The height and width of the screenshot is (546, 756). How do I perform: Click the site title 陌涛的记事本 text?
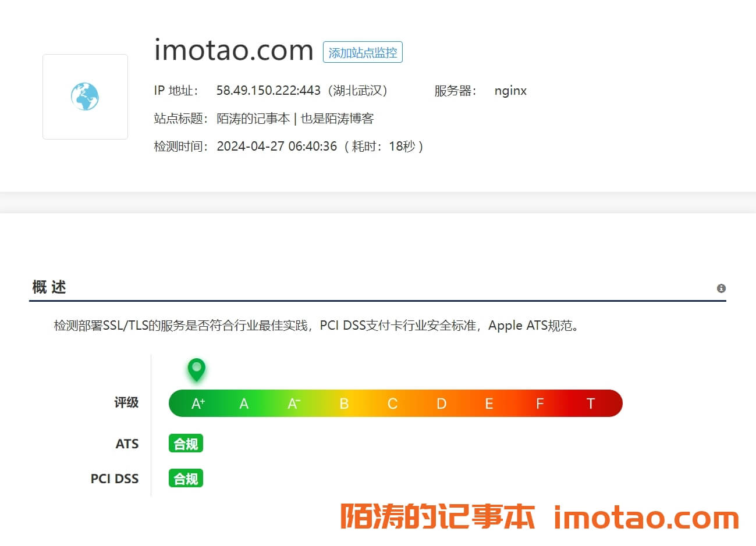point(253,119)
